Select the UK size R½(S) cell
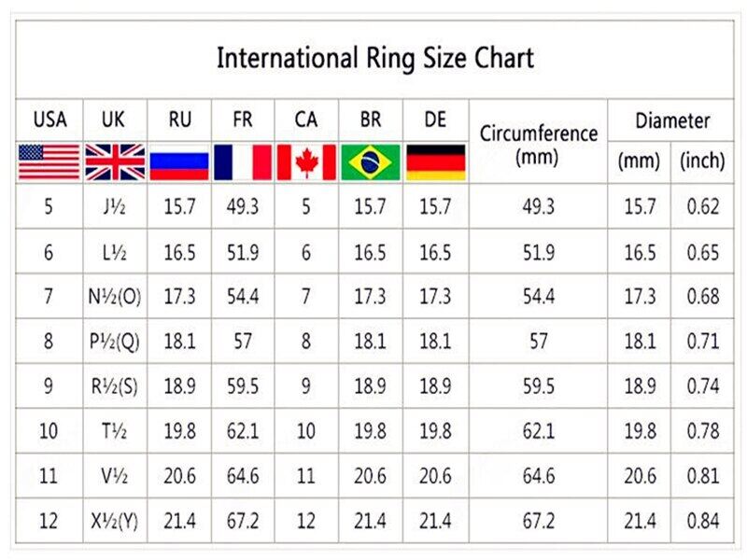This screenshot has width=747, height=560. click(x=115, y=386)
